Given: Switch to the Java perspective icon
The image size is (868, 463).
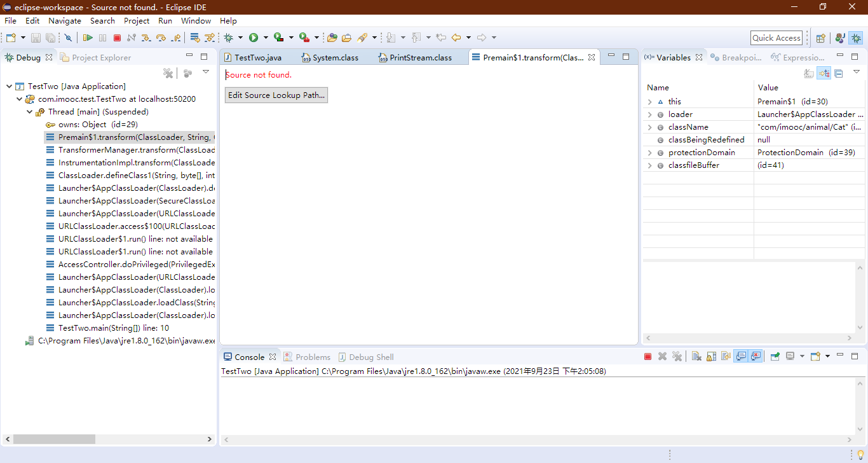Looking at the screenshot, I should (840, 38).
